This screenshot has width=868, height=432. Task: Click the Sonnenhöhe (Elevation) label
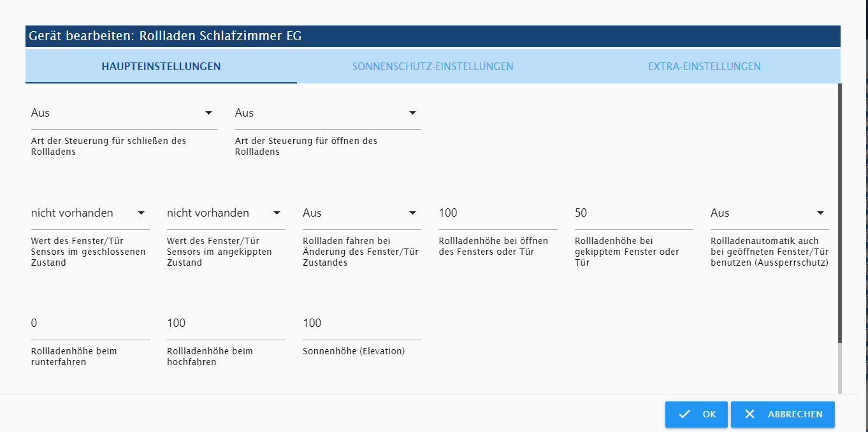[354, 351]
